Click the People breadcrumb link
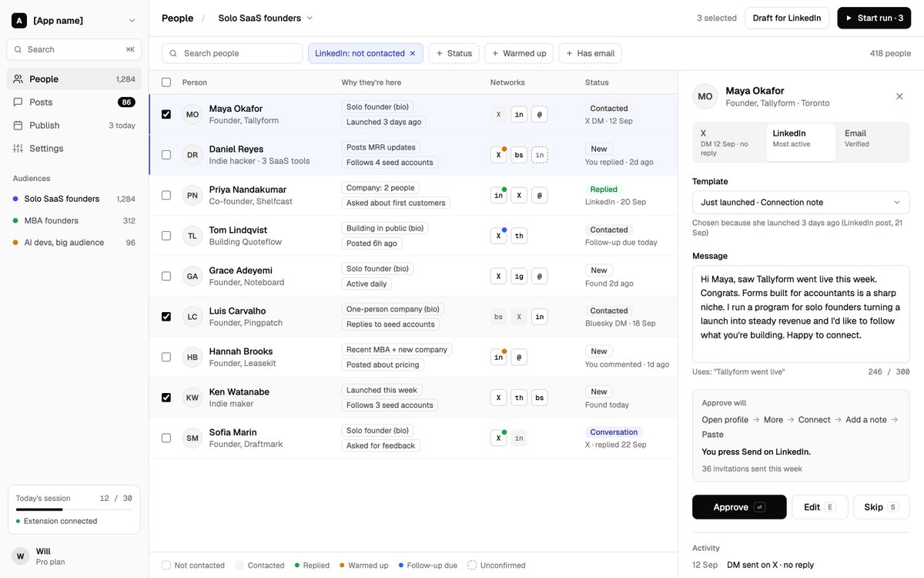Viewport: 924px width, 578px height. [x=177, y=18]
